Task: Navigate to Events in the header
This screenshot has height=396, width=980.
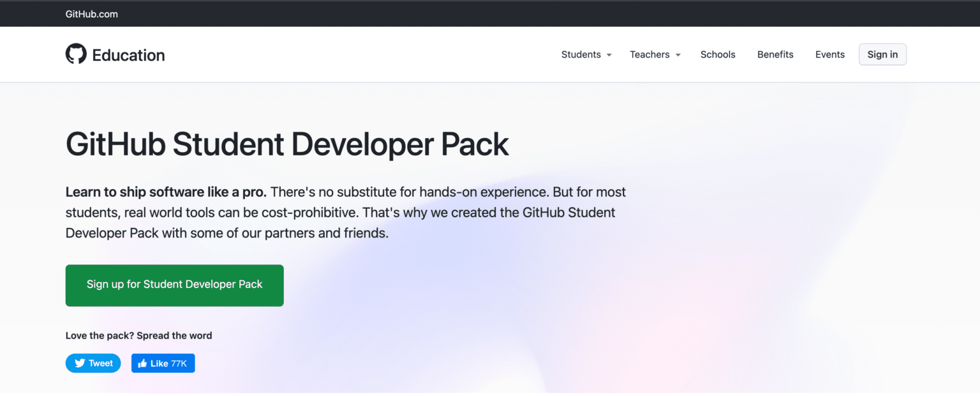Action: click(829, 54)
